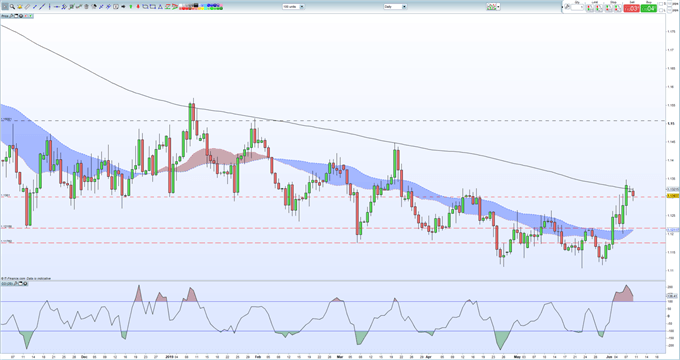Viewport: 680px width, 360px height.
Task: Pick a color from the palette
Action: pos(201,7)
